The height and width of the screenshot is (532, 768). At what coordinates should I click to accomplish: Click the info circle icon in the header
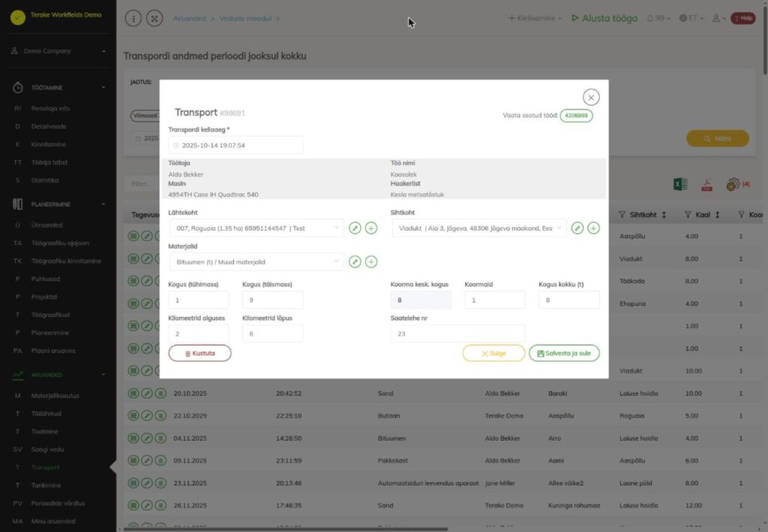click(133, 19)
